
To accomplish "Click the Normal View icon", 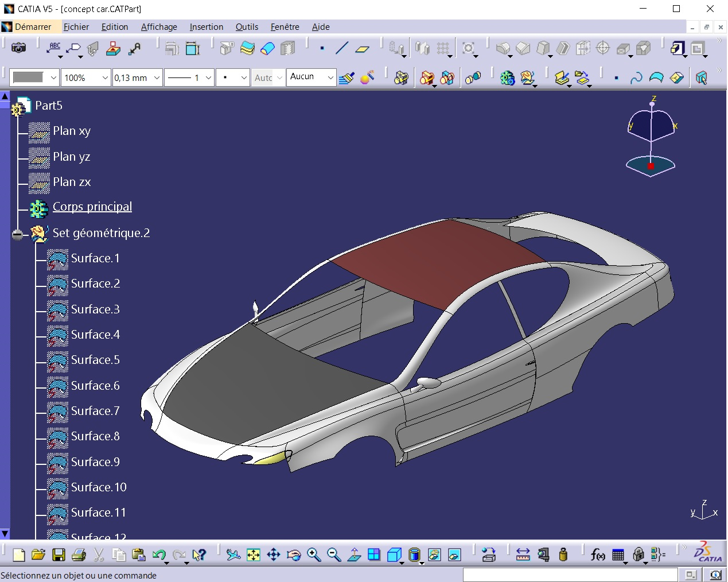I will pos(354,554).
